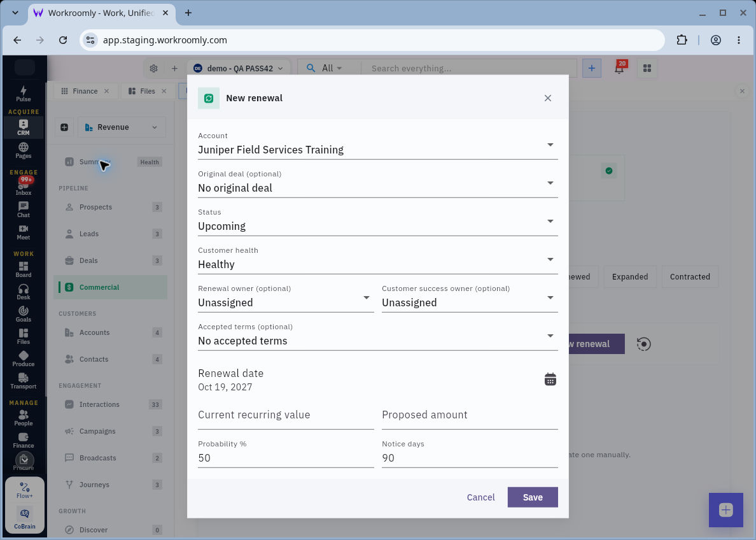Open the Produce module
The image size is (756, 540).
click(x=23, y=359)
